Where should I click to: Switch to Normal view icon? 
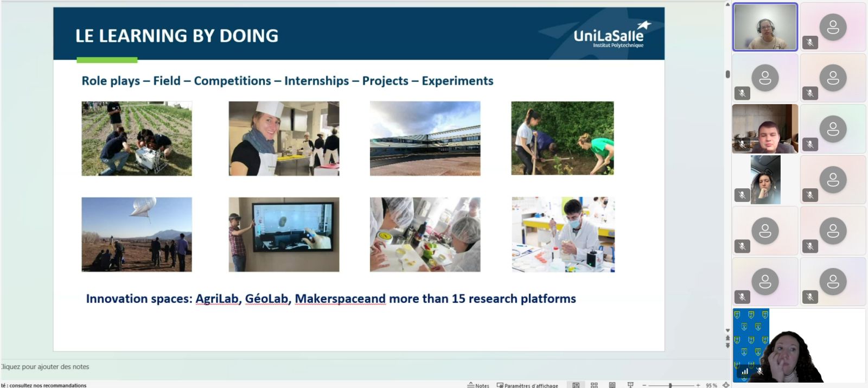pos(576,385)
